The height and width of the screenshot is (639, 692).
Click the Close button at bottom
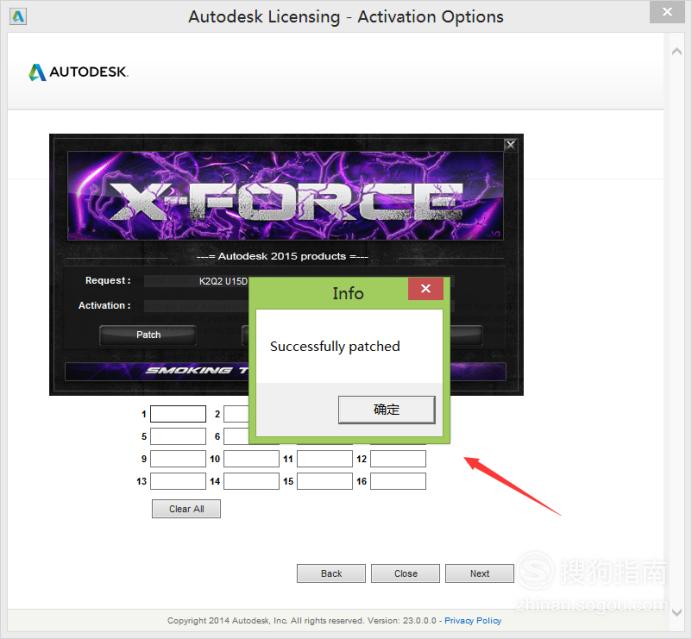(405, 573)
